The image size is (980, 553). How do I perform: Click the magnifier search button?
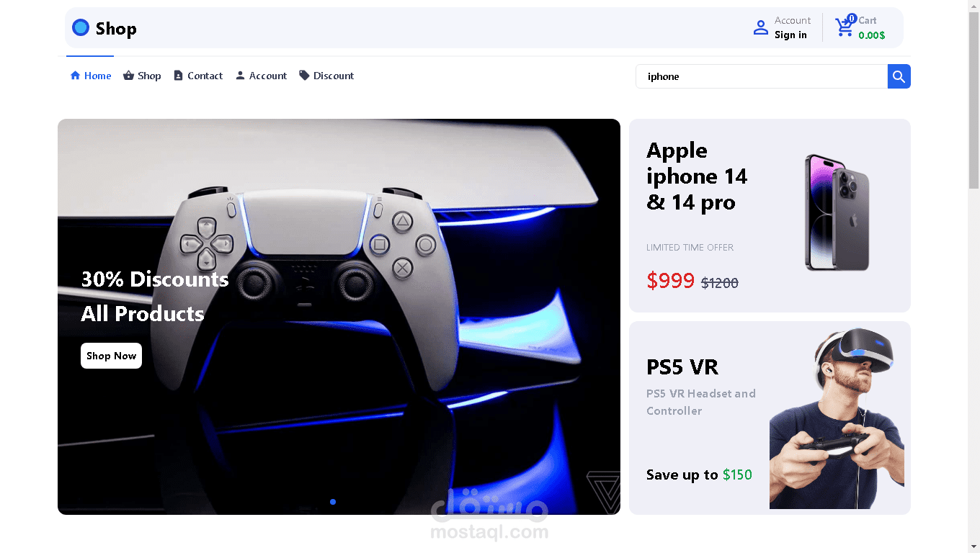tap(899, 76)
